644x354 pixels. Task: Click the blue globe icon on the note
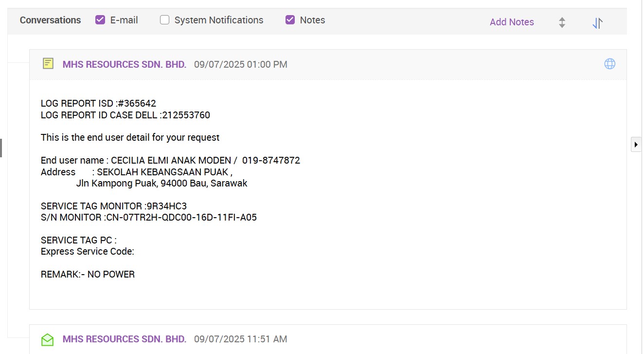click(609, 64)
